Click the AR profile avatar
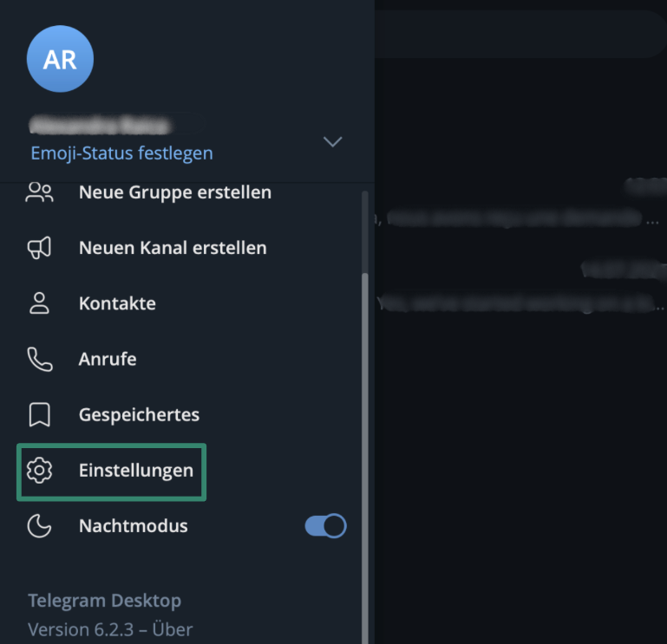 (x=60, y=59)
